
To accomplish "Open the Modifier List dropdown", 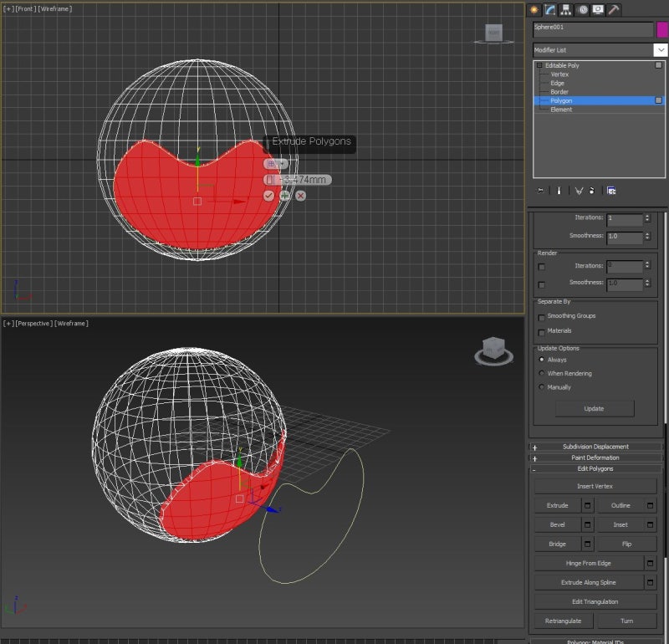I will [659, 49].
